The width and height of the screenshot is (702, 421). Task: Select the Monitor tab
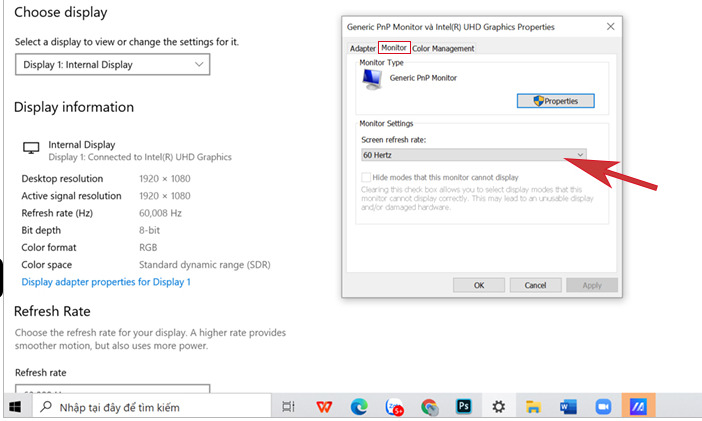pyautogui.click(x=394, y=48)
